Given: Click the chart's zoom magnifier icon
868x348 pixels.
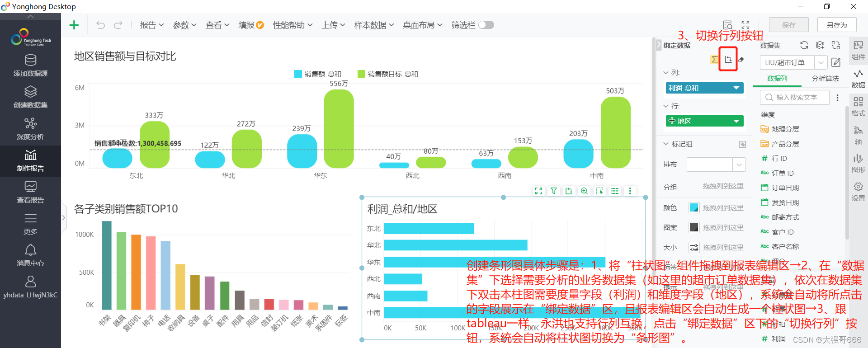Looking at the screenshot, I should click(x=584, y=191).
